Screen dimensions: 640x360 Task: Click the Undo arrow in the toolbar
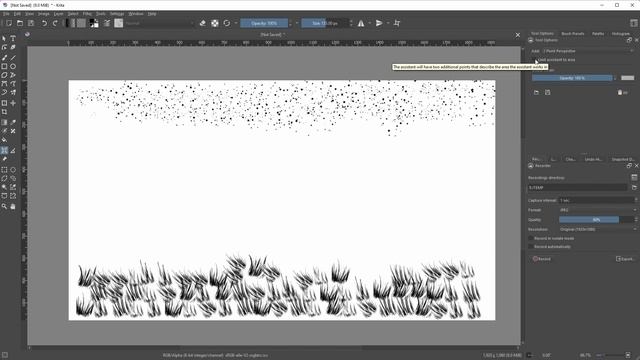(x=44, y=23)
